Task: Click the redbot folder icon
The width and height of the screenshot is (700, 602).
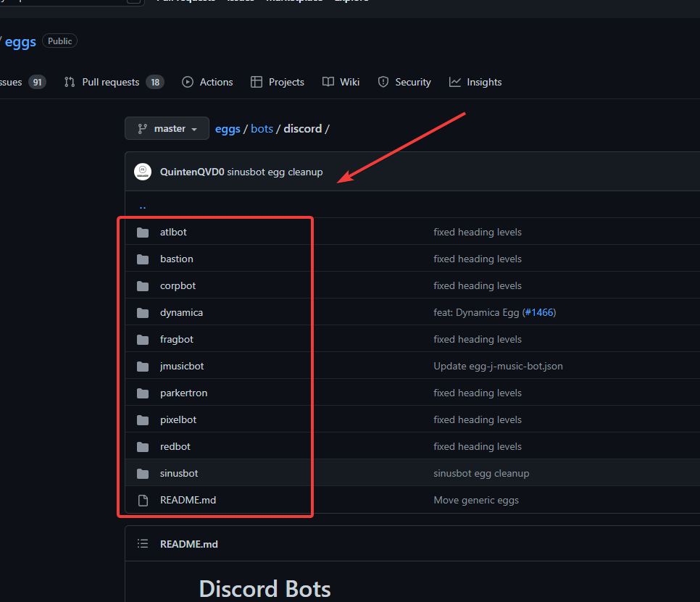Action: click(143, 447)
